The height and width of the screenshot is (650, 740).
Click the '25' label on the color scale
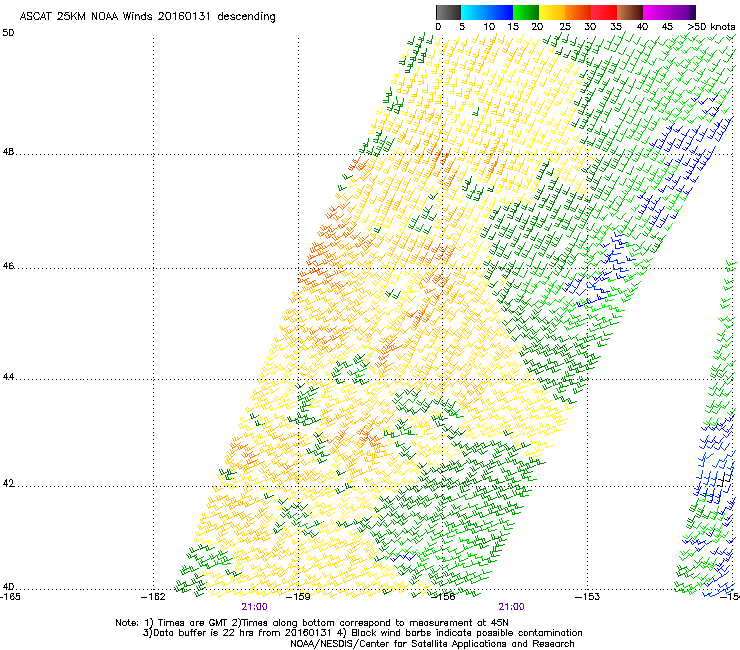click(565, 27)
